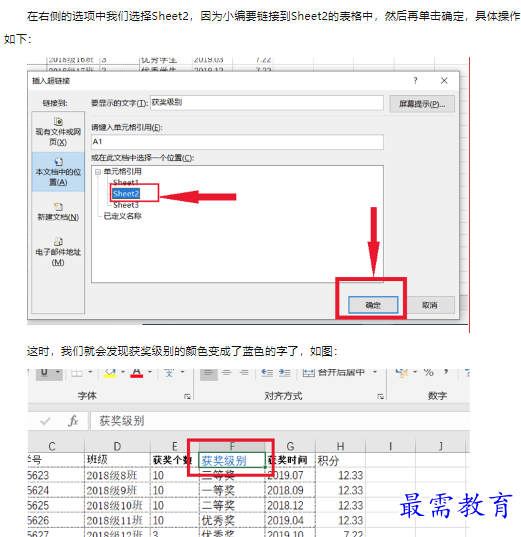
Task: Click the fx insert function icon
Action: pyautogui.click(x=73, y=421)
